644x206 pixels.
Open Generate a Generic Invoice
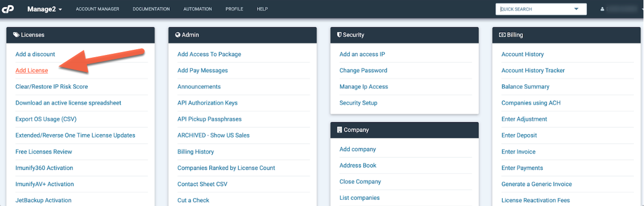pos(537,184)
